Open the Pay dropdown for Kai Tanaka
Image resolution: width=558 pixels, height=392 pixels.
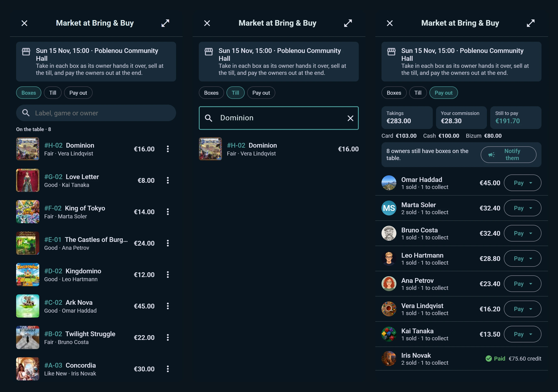coord(522,334)
